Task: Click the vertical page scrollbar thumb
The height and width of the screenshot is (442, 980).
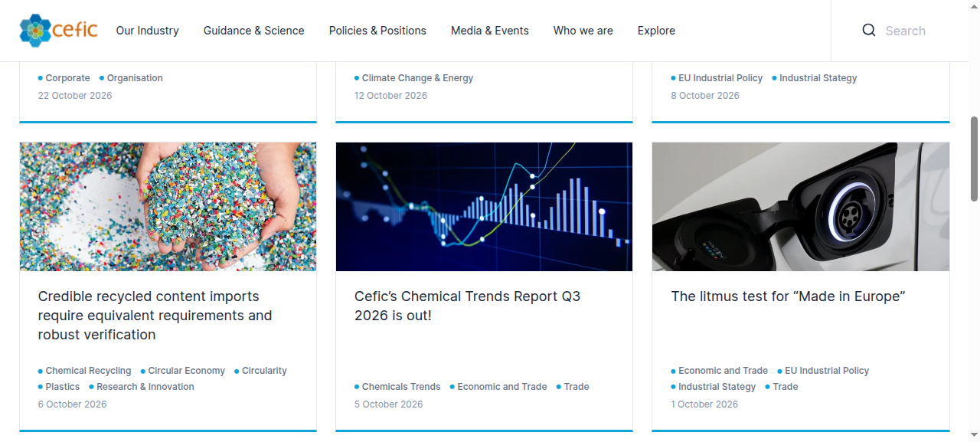Action: pos(974,158)
